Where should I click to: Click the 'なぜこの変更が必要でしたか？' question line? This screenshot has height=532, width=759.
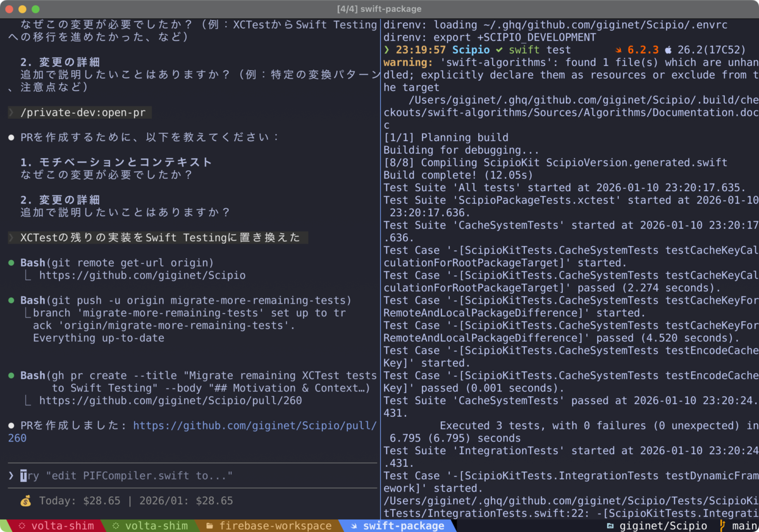[x=107, y=175]
